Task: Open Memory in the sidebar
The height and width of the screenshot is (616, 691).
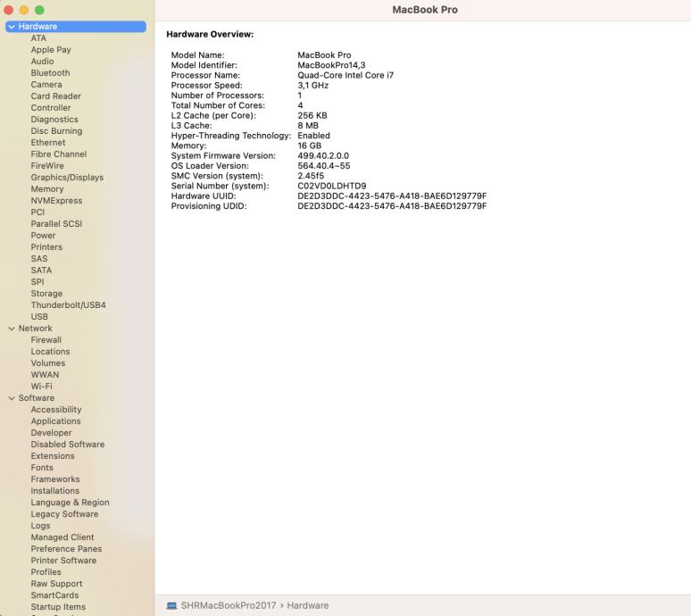Action: pos(47,189)
